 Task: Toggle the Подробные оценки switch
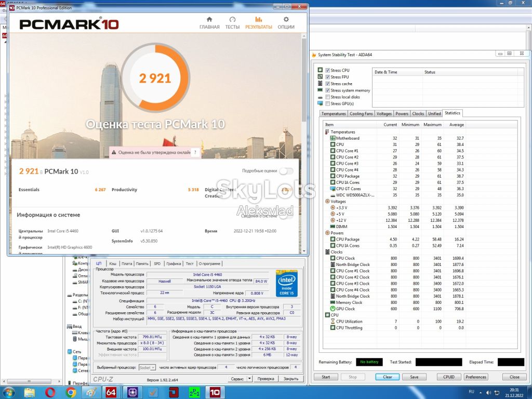286,170
